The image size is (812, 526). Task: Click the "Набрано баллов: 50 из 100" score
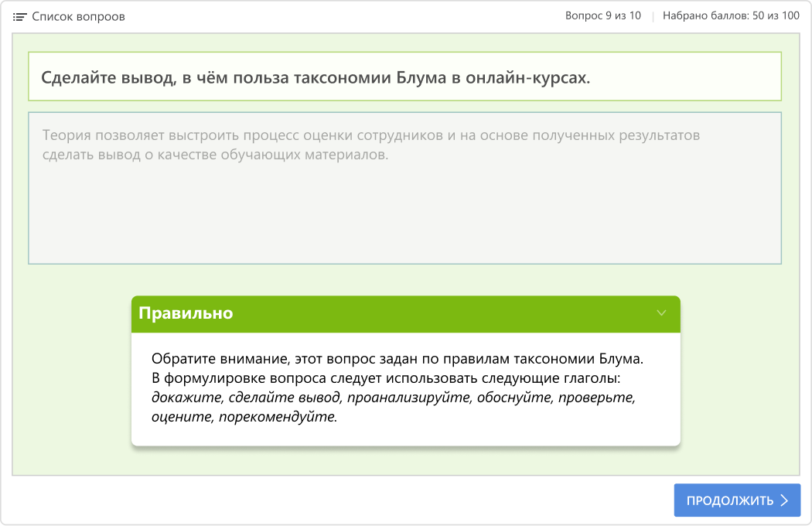click(x=731, y=15)
